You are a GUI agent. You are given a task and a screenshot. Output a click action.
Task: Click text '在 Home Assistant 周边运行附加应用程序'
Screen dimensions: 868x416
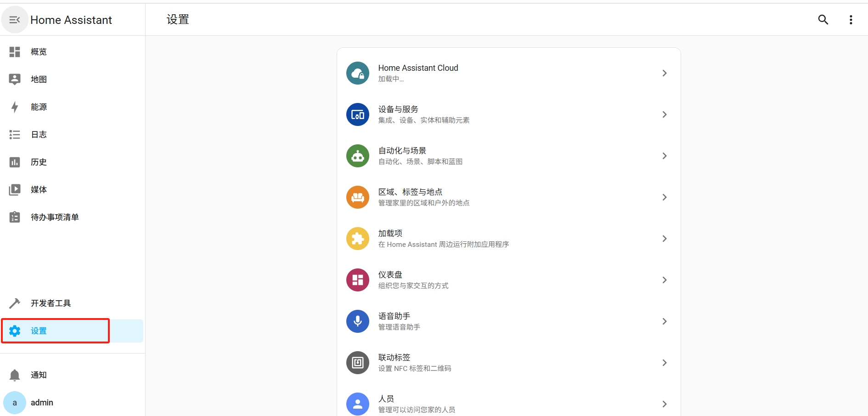tap(444, 245)
